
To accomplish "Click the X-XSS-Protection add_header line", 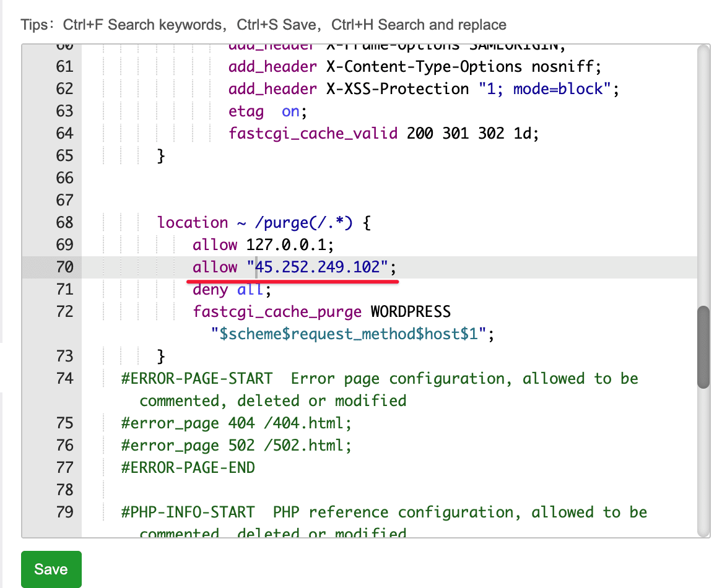I will pos(424,89).
